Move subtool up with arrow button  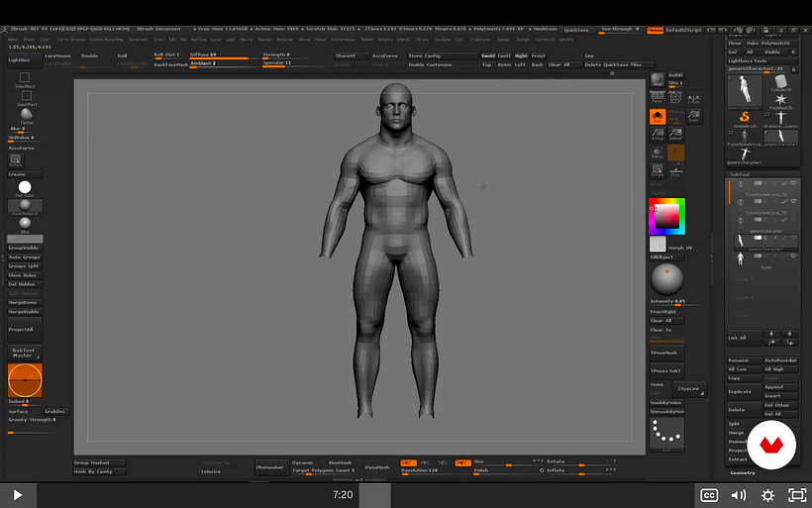tap(771, 334)
